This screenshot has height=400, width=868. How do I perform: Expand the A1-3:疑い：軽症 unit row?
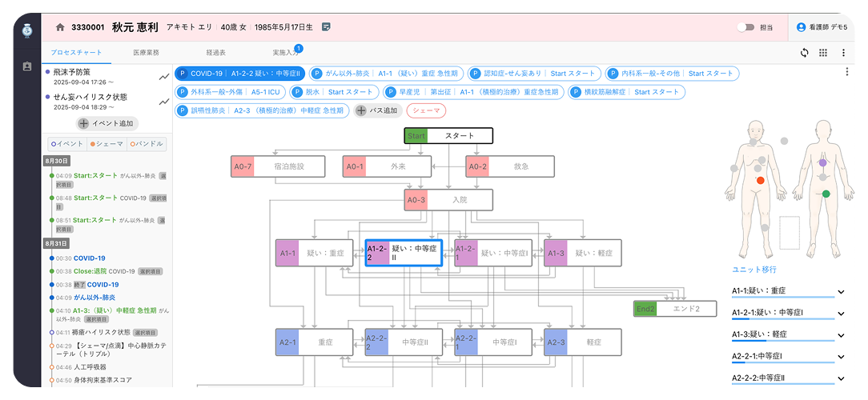[x=841, y=334]
